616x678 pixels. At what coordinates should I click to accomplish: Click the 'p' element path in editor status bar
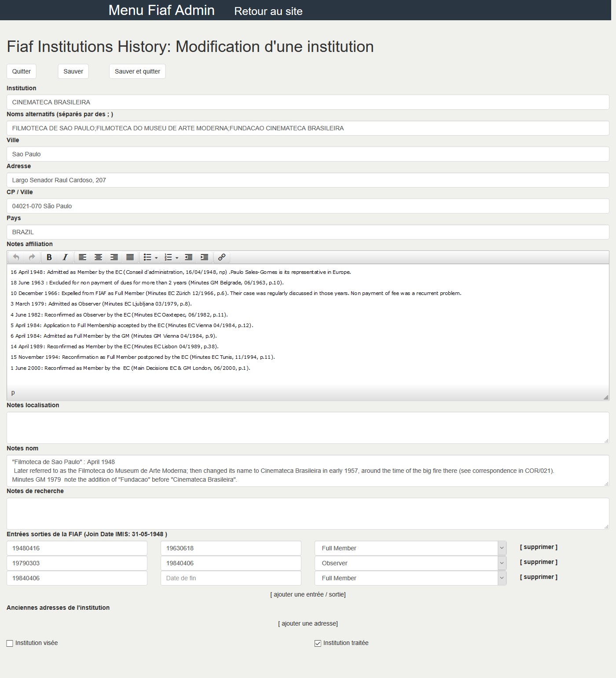(x=13, y=392)
